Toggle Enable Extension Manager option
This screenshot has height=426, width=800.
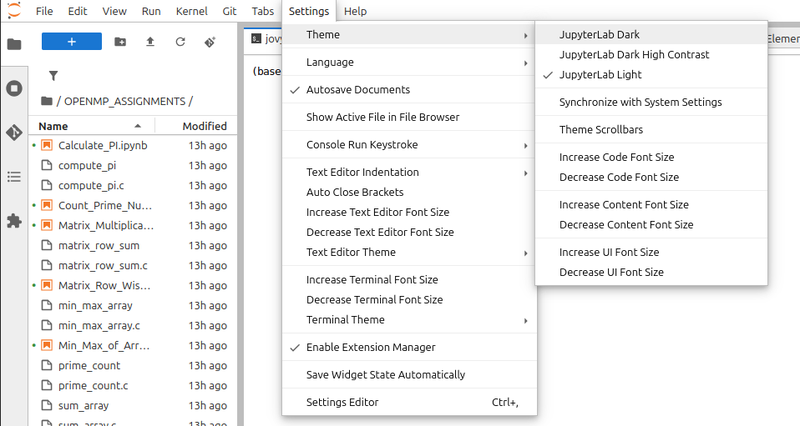(370, 347)
